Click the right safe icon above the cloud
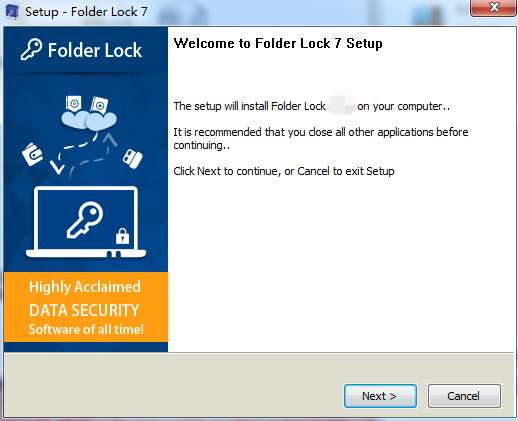518x421 pixels. point(99,105)
